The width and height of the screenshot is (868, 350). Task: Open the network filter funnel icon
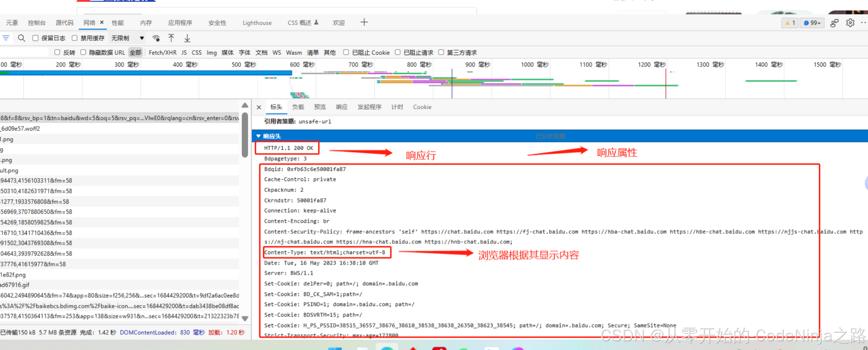6,38
